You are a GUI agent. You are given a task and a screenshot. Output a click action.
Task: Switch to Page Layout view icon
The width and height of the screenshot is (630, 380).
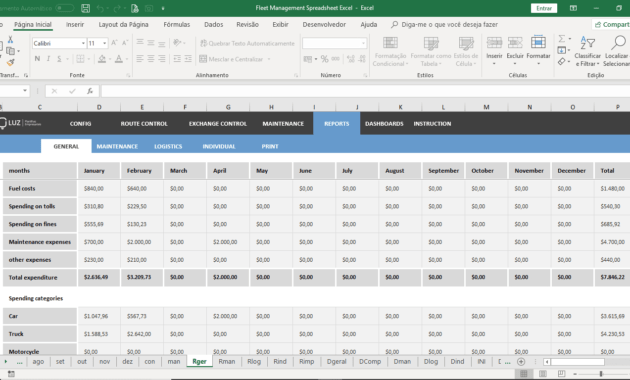tap(542, 374)
